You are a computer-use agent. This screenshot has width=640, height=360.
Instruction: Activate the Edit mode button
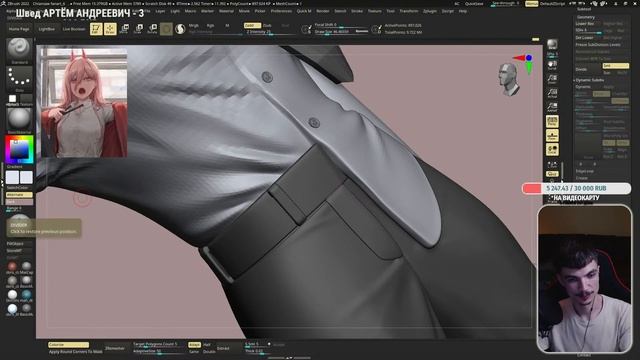pyautogui.click(x=96, y=29)
